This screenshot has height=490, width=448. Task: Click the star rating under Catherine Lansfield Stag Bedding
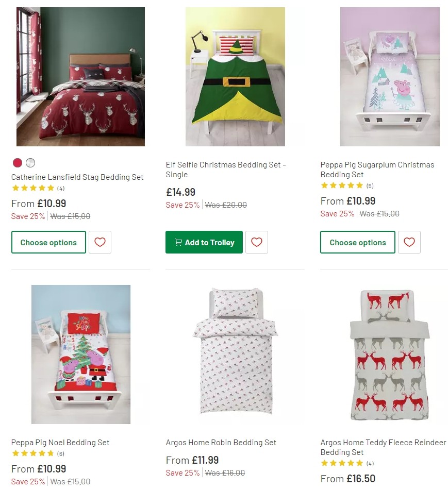coord(32,189)
